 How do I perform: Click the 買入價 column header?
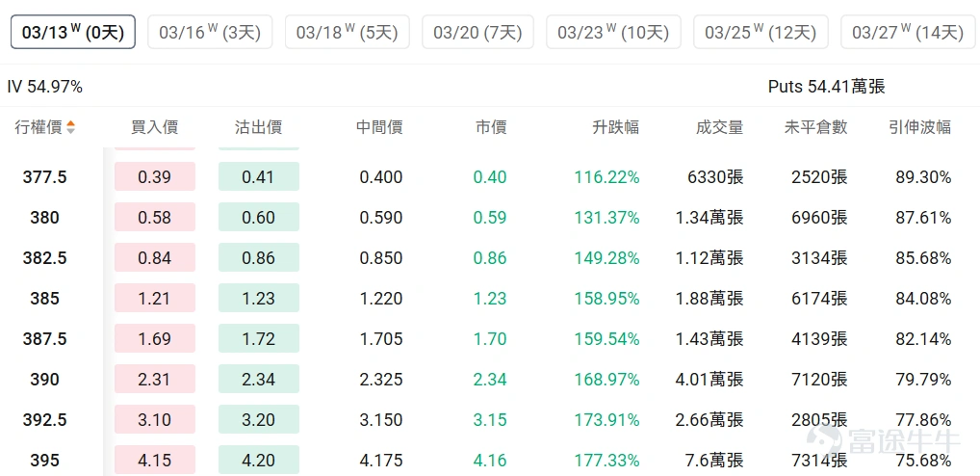point(154,127)
